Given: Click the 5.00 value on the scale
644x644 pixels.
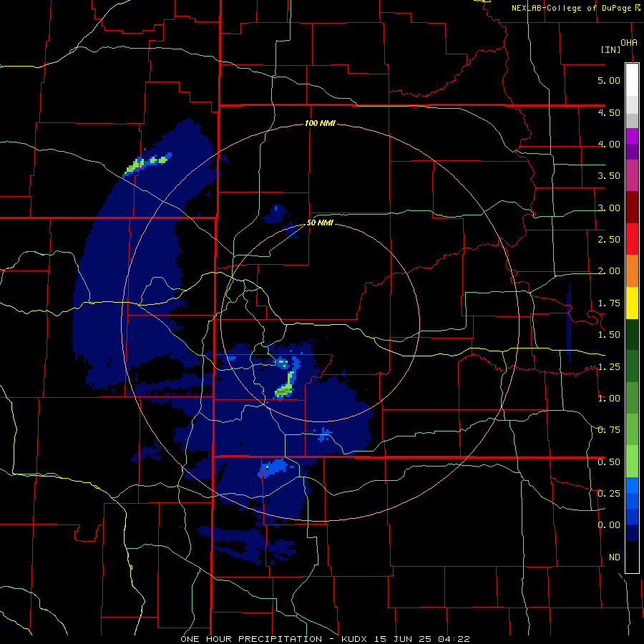Looking at the screenshot, I should [x=609, y=80].
